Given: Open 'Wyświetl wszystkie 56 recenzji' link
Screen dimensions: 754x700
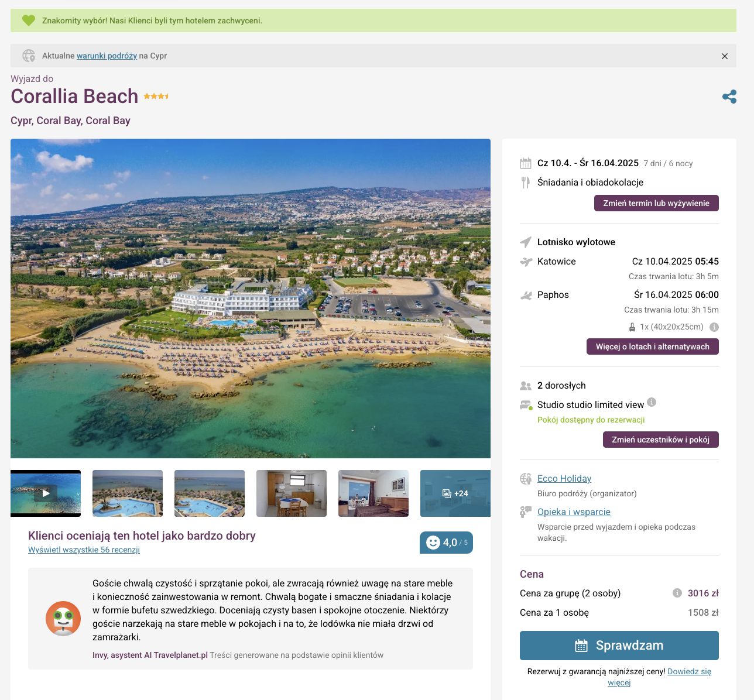Looking at the screenshot, I should (84, 550).
